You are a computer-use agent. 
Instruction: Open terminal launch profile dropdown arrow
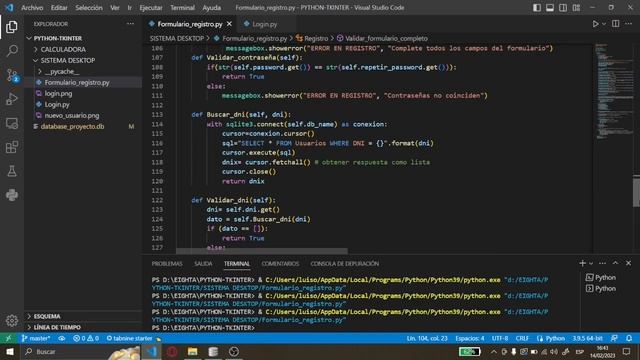(591, 264)
